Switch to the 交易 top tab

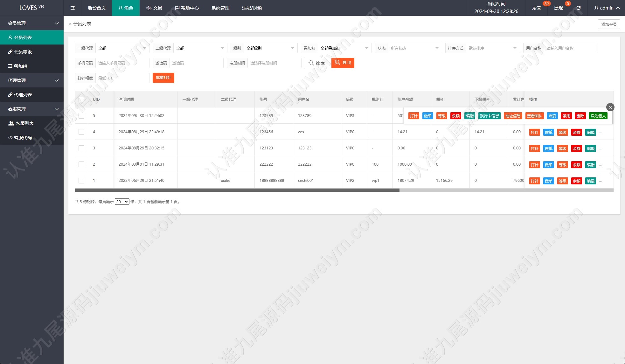(x=154, y=8)
